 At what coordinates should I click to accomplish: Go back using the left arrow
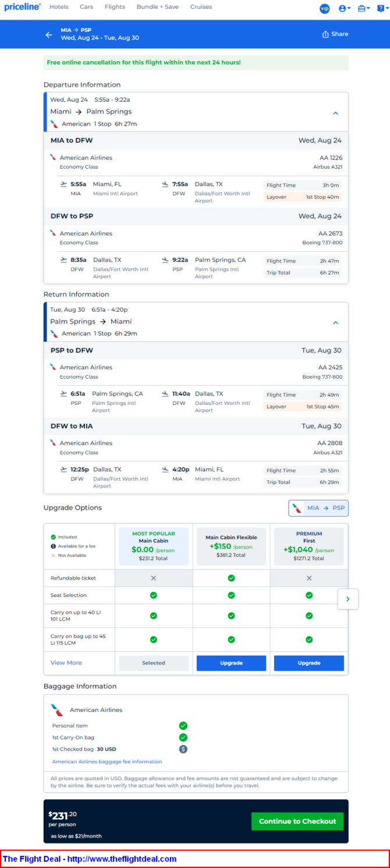[x=49, y=34]
